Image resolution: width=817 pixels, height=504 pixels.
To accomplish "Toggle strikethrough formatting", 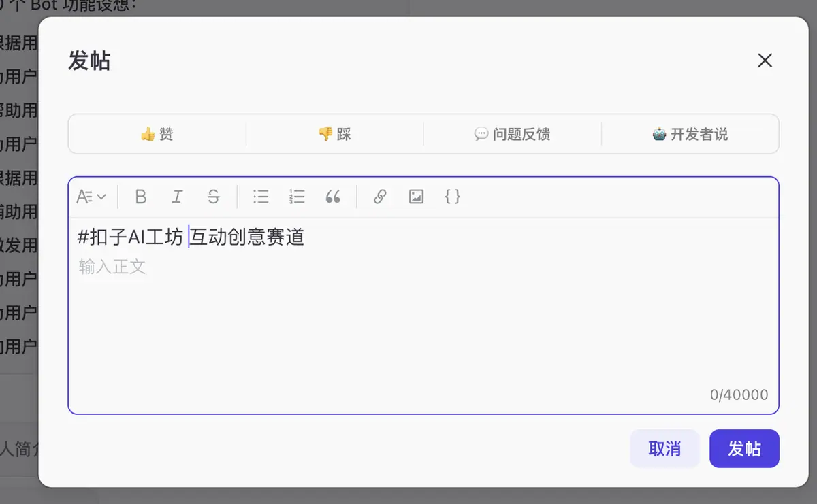I will (x=213, y=197).
